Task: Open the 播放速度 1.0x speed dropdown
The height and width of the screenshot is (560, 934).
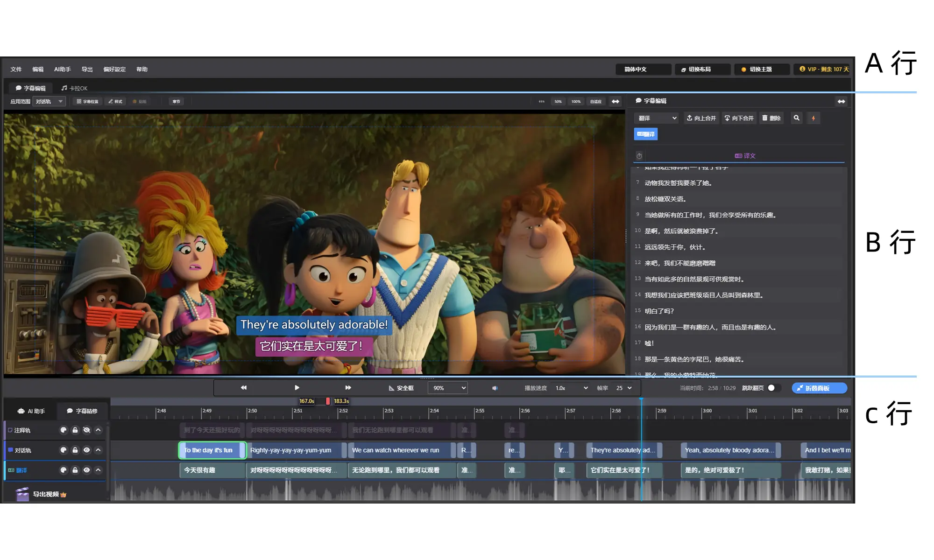Action: tap(571, 388)
